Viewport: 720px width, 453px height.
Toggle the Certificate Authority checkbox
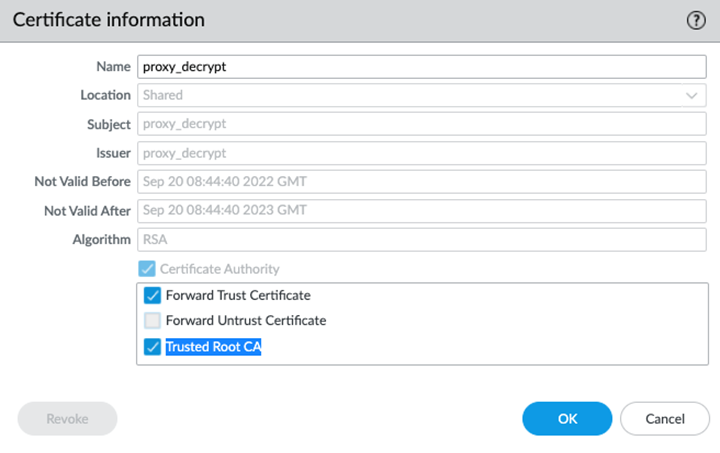[x=147, y=269]
